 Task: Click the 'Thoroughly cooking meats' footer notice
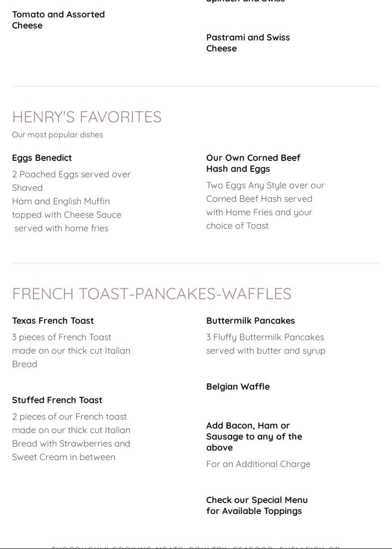click(x=196, y=547)
